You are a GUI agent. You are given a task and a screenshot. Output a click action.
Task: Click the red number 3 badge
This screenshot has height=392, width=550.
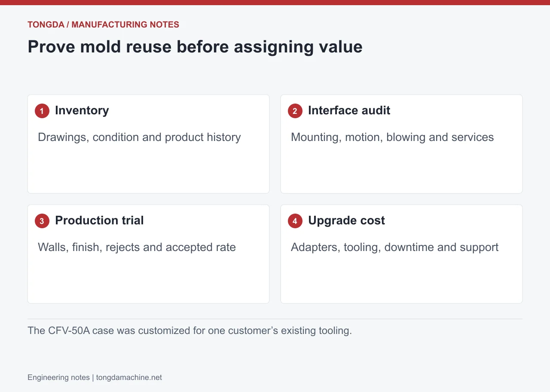(42, 221)
